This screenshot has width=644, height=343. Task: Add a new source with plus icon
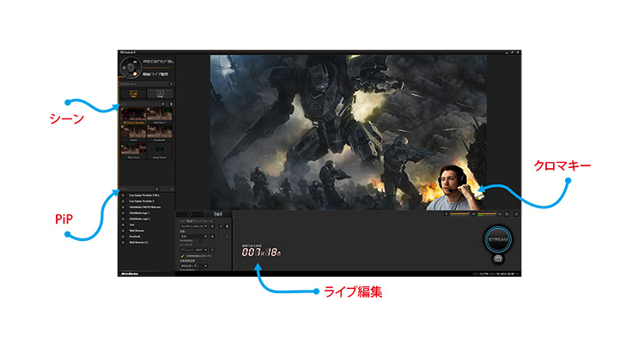tap(157, 190)
